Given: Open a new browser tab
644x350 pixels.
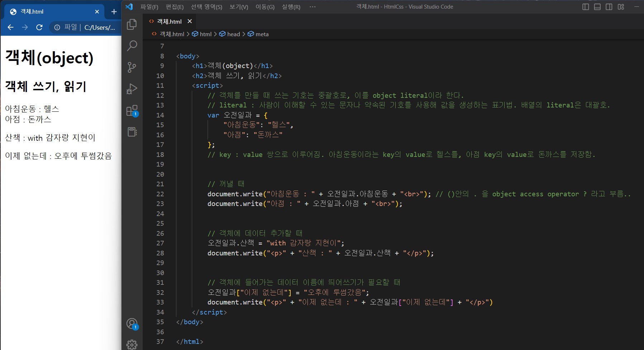Looking at the screenshot, I should 114,12.
